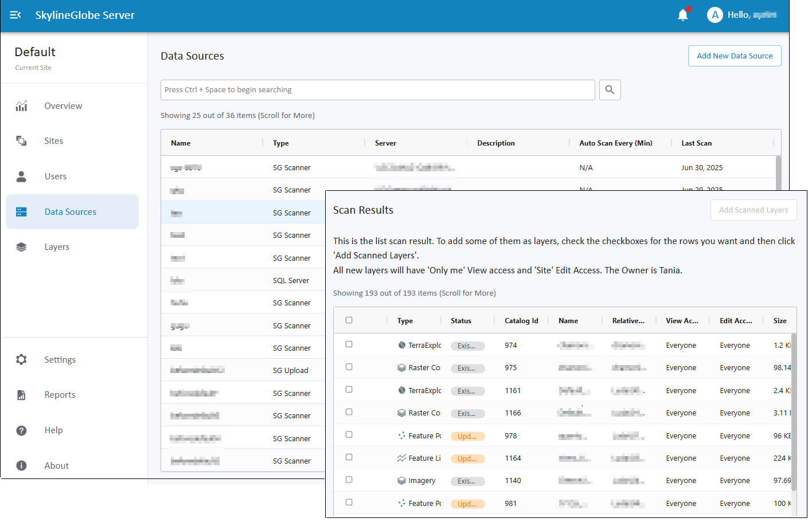The width and height of the screenshot is (812, 522).
Task: Open the notifications bell
Action: click(683, 15)
